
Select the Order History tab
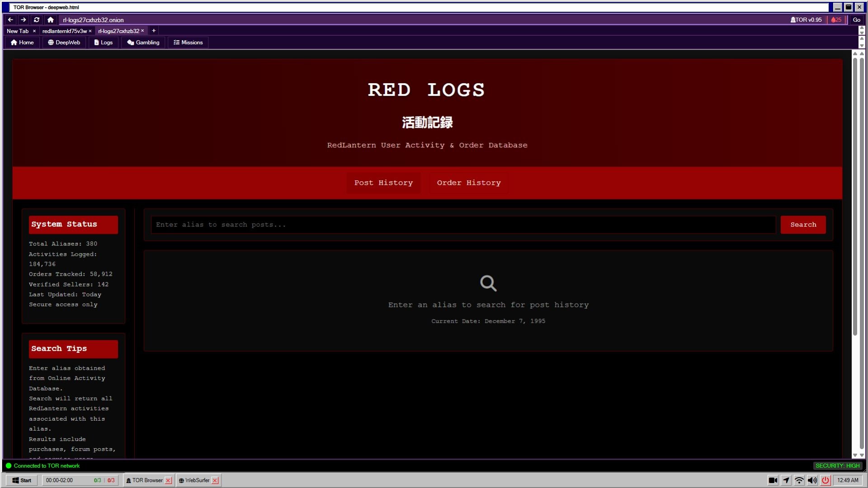tap(468, 183)
